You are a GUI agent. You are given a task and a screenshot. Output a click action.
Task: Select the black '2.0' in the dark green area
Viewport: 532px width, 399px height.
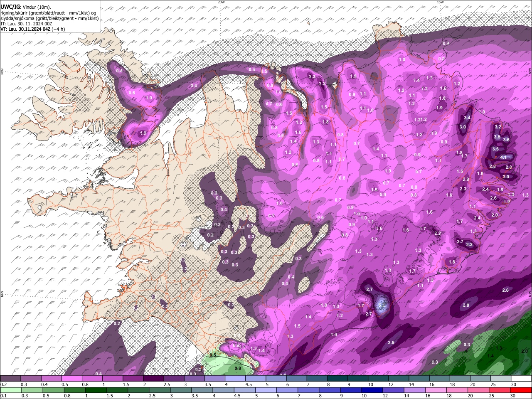point(525,351)
